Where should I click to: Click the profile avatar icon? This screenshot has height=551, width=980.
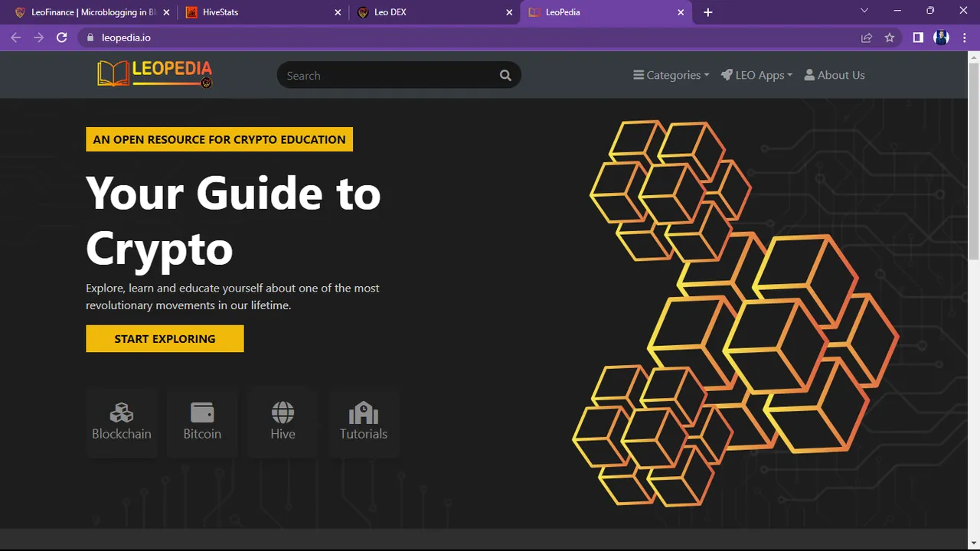click(942, 37)
